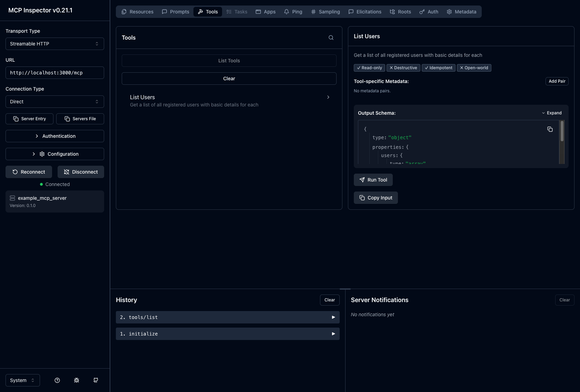This screenshot has height=392, width=580.
Task: Open the Transport Type dropdown
Action: coord(54,43)
